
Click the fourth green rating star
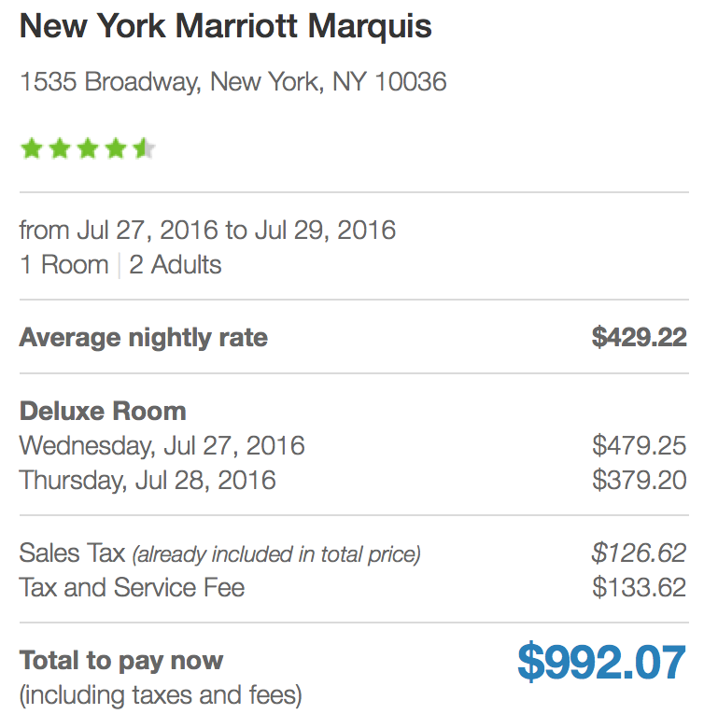click(x=116, y=148)
